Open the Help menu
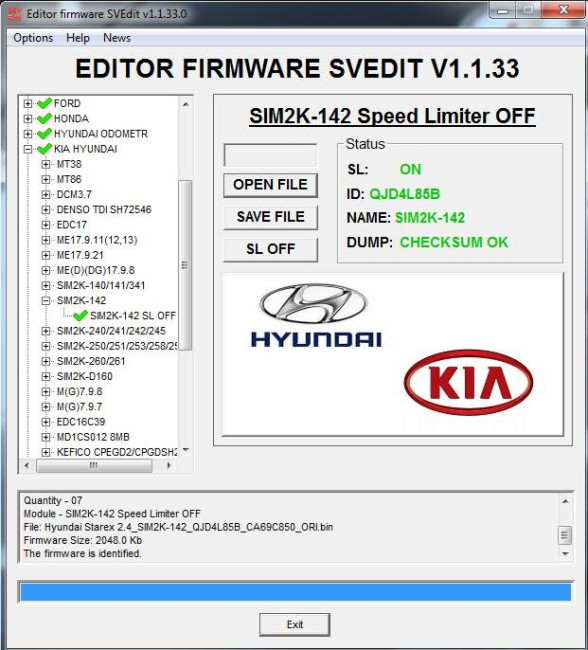Screen dimensions: 588x650 pyautogui.click(x=78, y=38)
